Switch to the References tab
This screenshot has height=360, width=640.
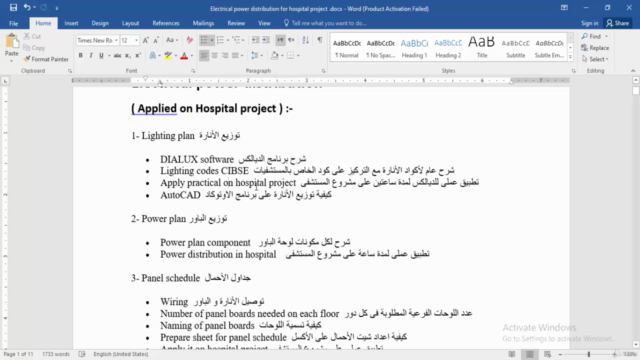coord(166,23)
